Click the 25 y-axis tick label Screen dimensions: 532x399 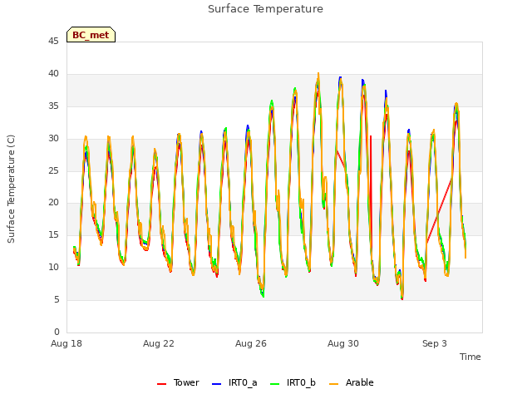(x=53, y=170)
